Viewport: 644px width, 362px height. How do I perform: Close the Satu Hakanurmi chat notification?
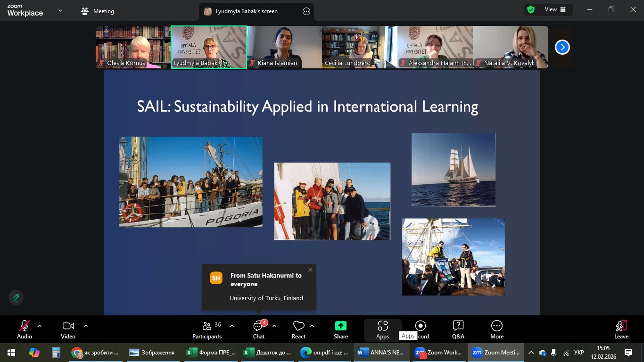[x=310, y=270]
